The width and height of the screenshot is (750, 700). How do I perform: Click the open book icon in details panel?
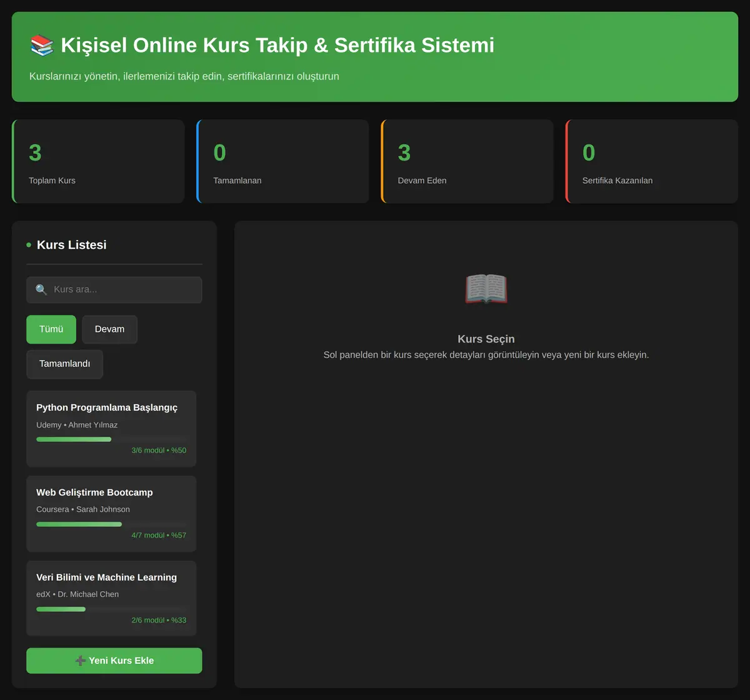486,289
